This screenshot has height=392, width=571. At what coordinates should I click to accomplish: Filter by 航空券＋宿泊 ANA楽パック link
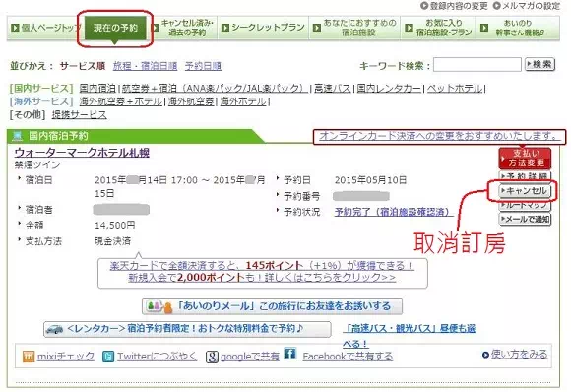coord(215,89)
